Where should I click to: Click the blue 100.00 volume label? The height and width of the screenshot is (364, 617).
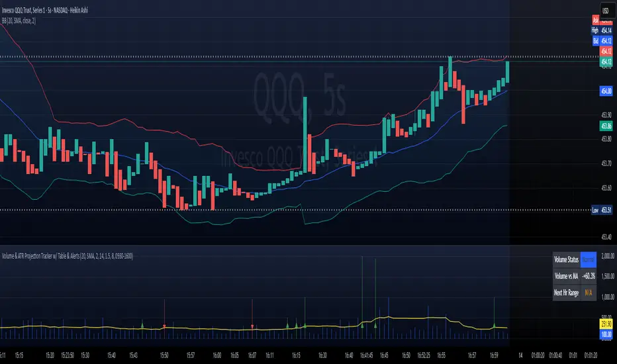[606, 334]
